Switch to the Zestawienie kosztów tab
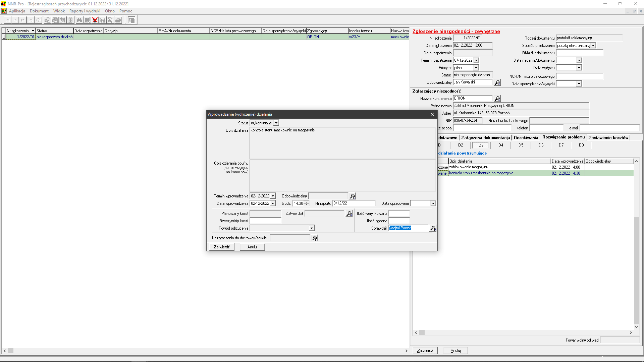 click(x=608, y=138)
